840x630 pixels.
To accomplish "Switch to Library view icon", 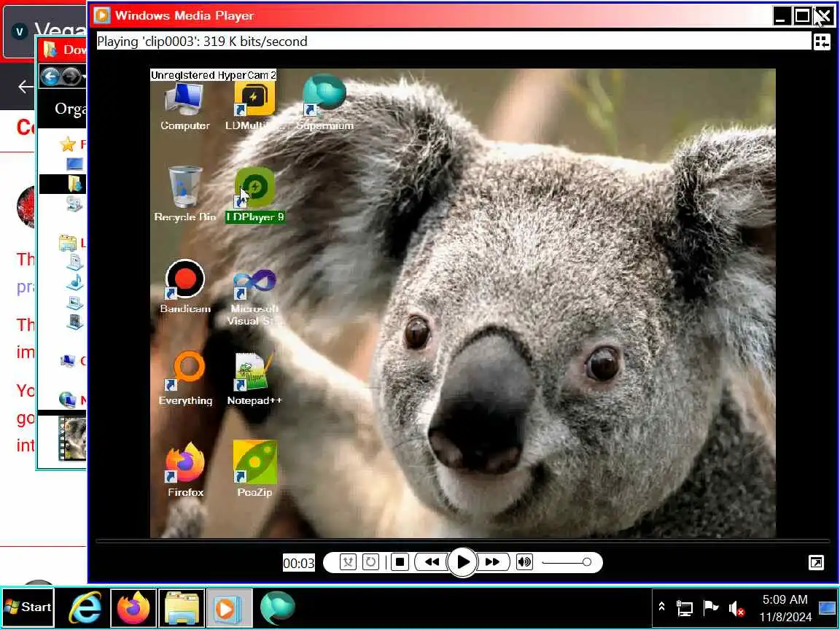I will coord(821,42).
